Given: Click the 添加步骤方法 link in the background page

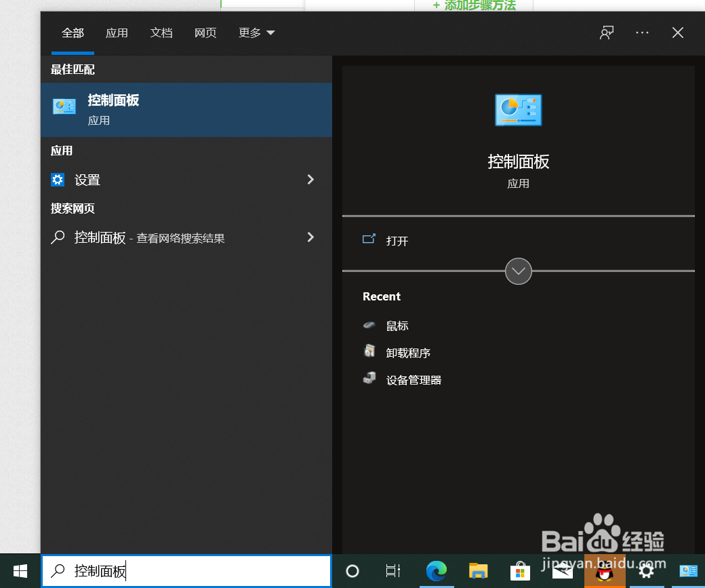Looking at the screenshot, I should [474, 5].
